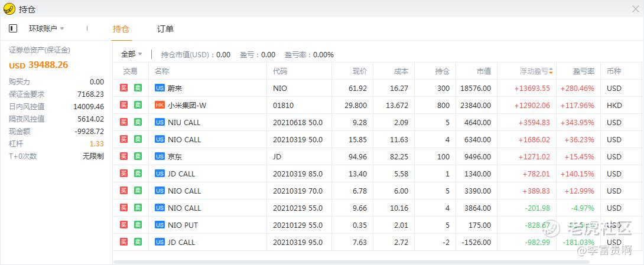Click sell icon for JD CALL 20210319 85.0
Image resolution: width=644 pixels, height=265 pixels.
pyautogui.click(x=138, y=174)
